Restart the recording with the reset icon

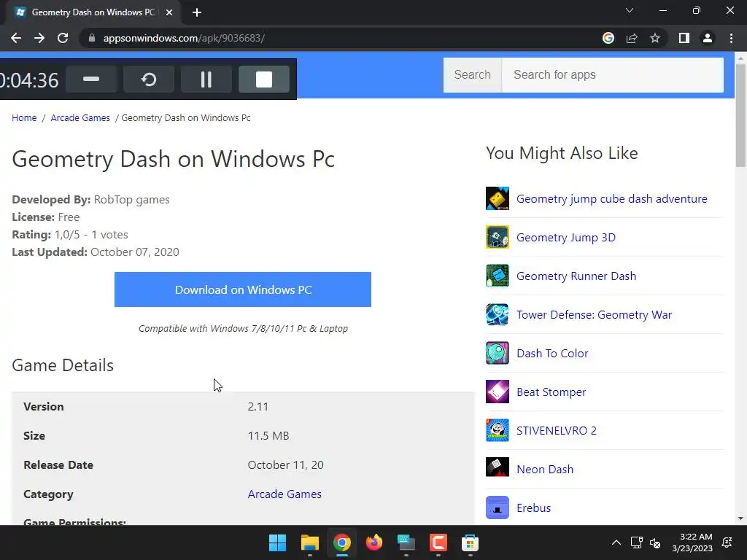point(149,79)
